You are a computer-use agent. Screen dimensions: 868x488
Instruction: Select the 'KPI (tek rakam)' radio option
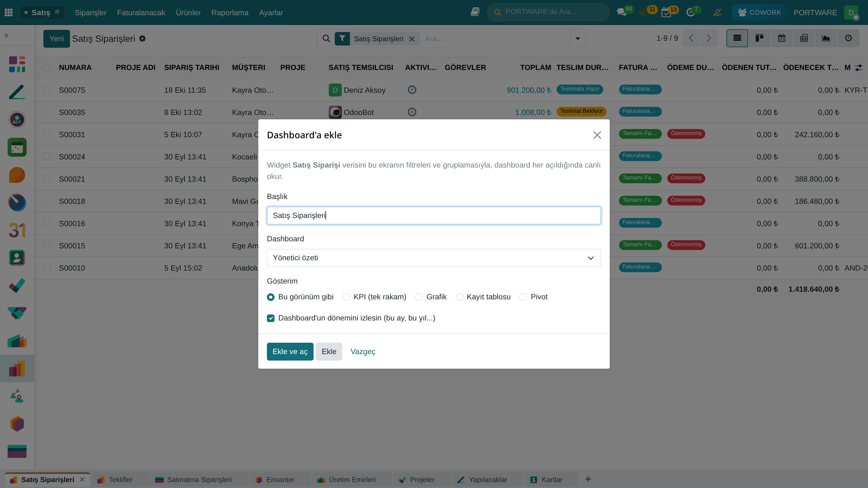pos(346,297)
